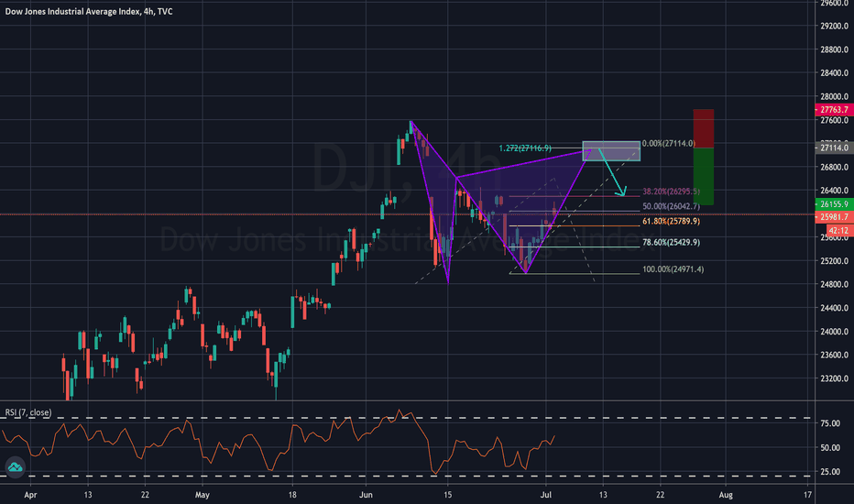Image resolution: width=854 pixels, height=504 pixels.
Task: Click the TradingView cloud logo icon
Action: pyautogui.click(x=16, y=467)
